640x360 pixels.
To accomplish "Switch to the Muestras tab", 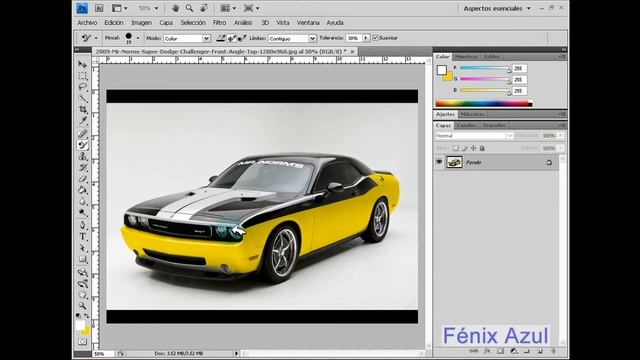I will [x=466, y=57].
